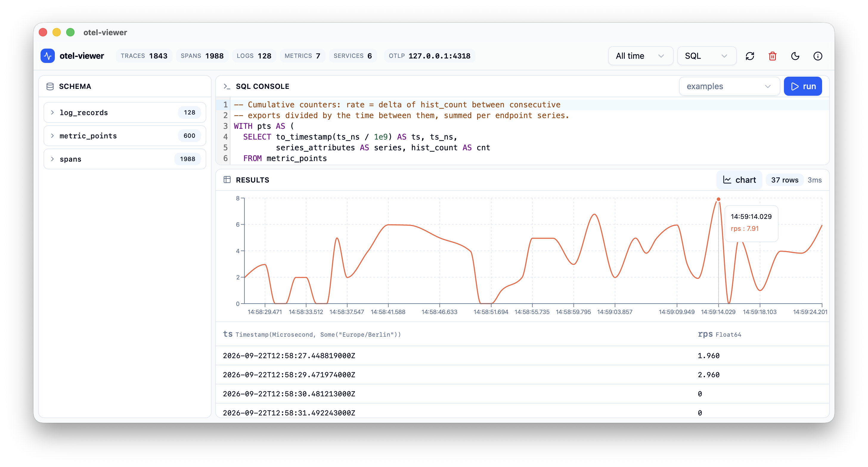The width and height of the screenshot is (868, 467).
Task: Click the database icon beside SCHEMA
Action: pyautogui.click(x=50, y=86)
